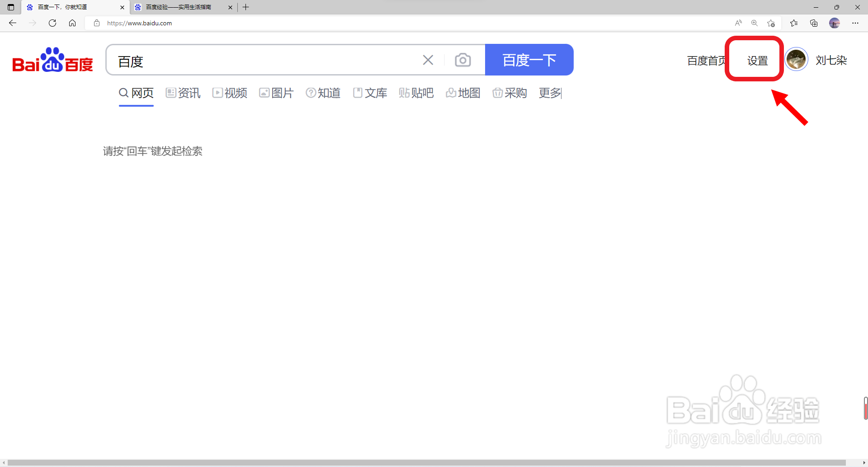Open the 贴吧 tab

(x=416, y=93)
